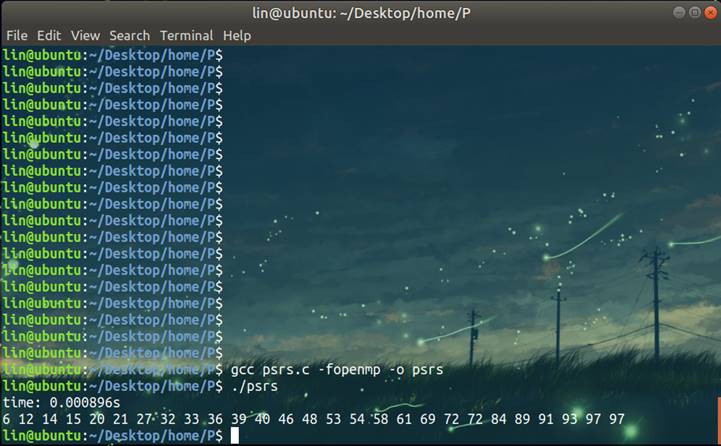Click the number 40 in sorted output
The width and height of the screenshot is (721, 446).
click(263, 419)
